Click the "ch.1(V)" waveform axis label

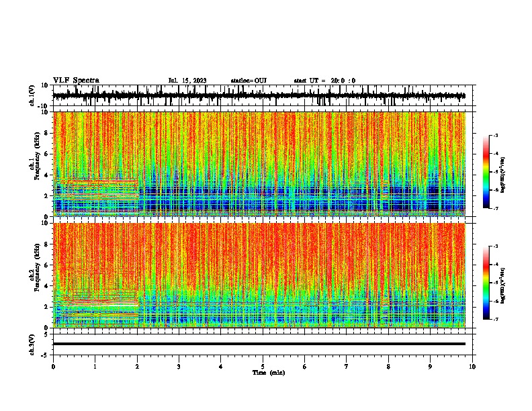tap(32, 95)
